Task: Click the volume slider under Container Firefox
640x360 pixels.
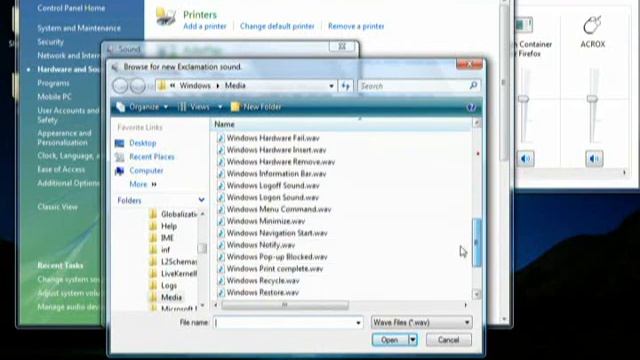Action: [x=523, y=99]
